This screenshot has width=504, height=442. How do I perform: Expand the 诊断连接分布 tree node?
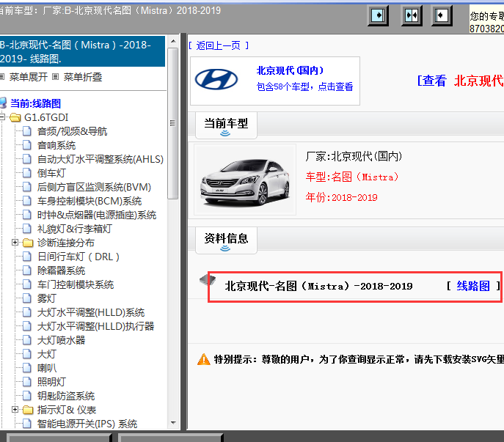15,242
